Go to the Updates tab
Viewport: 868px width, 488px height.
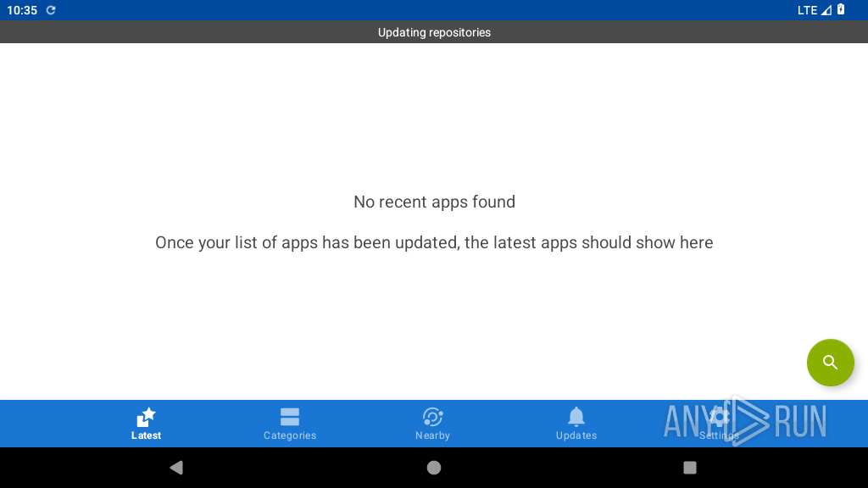[x=576, y=424]
